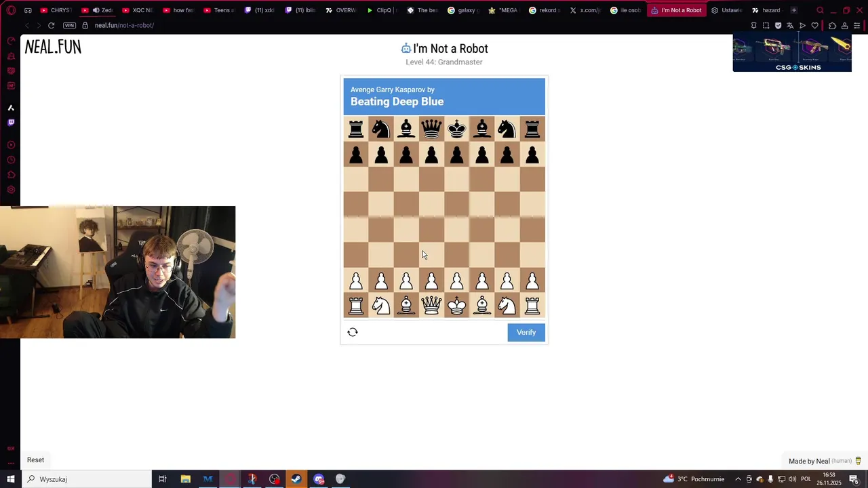Open the extensions cube icon
The image size is (868, 488).
point(833,25)
